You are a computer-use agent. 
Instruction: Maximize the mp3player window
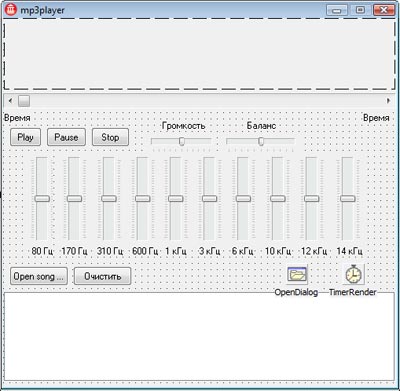[x=360, y=10]
